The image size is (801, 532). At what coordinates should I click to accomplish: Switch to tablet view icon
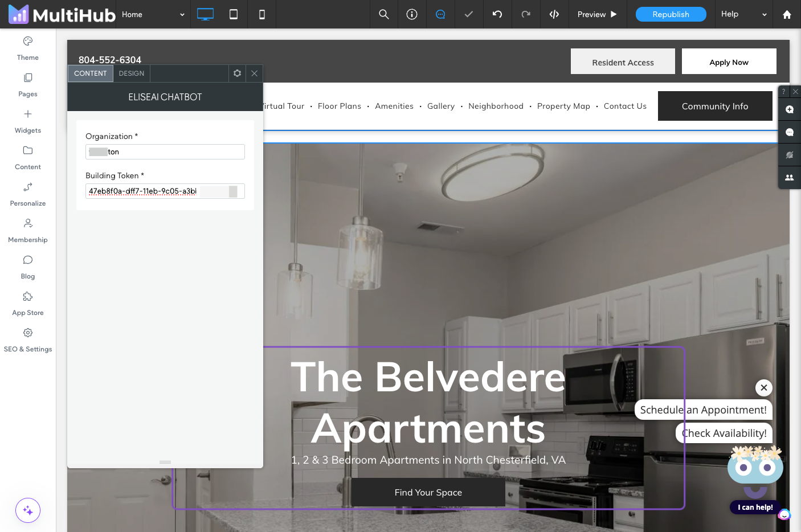pos(234,14)
